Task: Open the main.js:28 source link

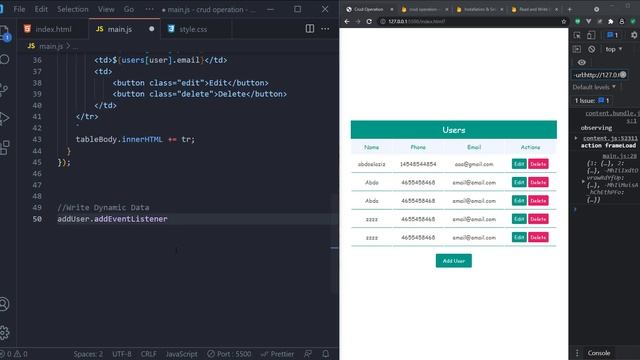Action: (619, 156)
